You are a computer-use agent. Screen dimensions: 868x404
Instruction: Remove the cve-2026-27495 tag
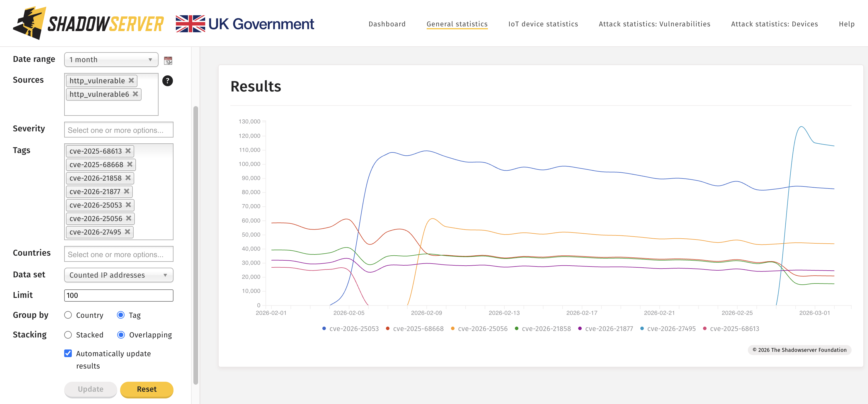tap(127, 232)
